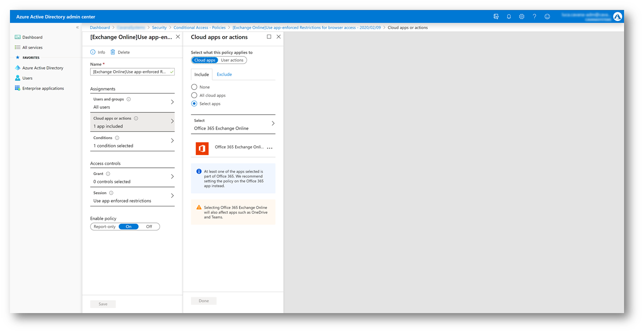Image resolution: width=644 pixels, height=333 pixels.
Task: Click the current breadcrumb 'Cloud apps or actions'
Action: pos(408,28)
